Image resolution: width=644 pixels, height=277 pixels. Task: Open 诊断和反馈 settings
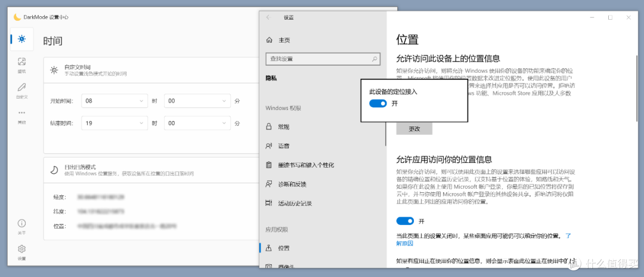(286, 184)
